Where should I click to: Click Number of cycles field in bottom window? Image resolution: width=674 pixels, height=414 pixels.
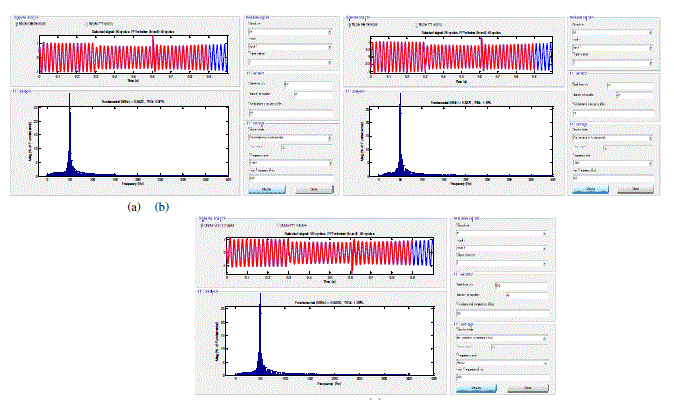coord(525,297)
